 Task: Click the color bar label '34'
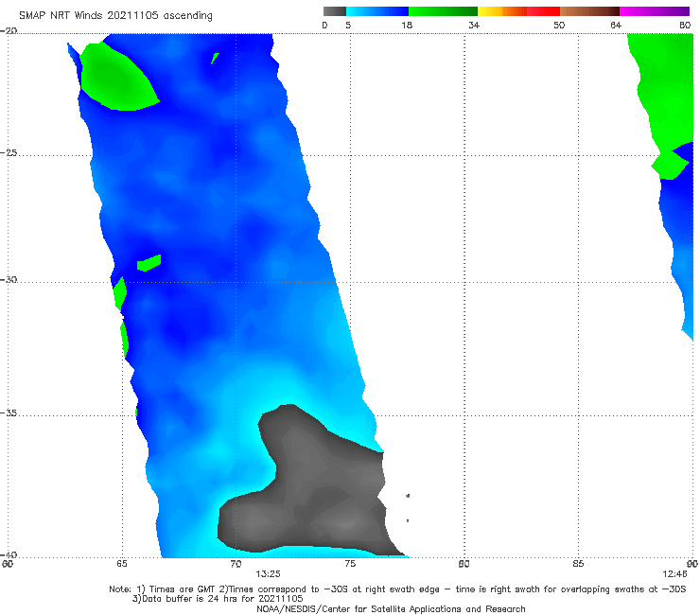[x=474, y=25]
